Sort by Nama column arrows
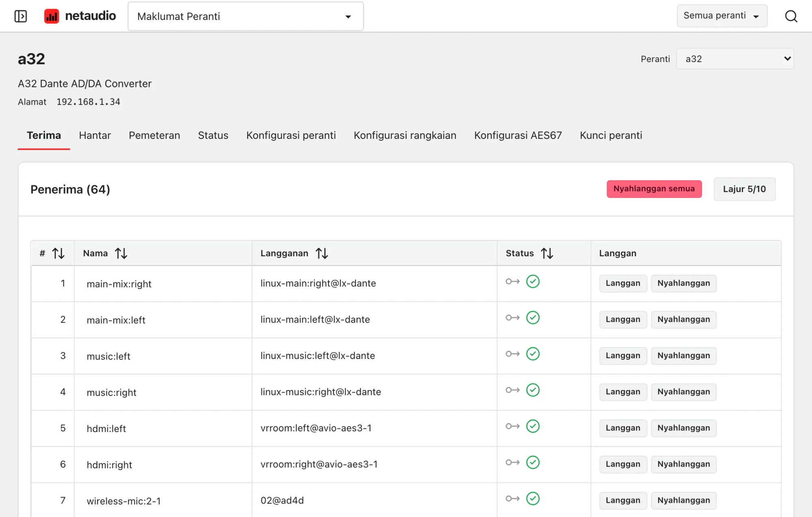 (x=121, y=253)
